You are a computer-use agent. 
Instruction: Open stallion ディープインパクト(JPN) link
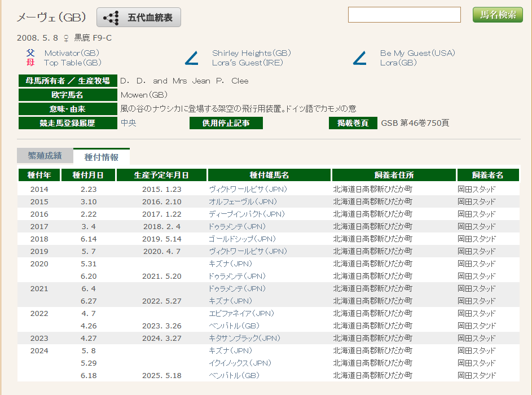point(247,214)
